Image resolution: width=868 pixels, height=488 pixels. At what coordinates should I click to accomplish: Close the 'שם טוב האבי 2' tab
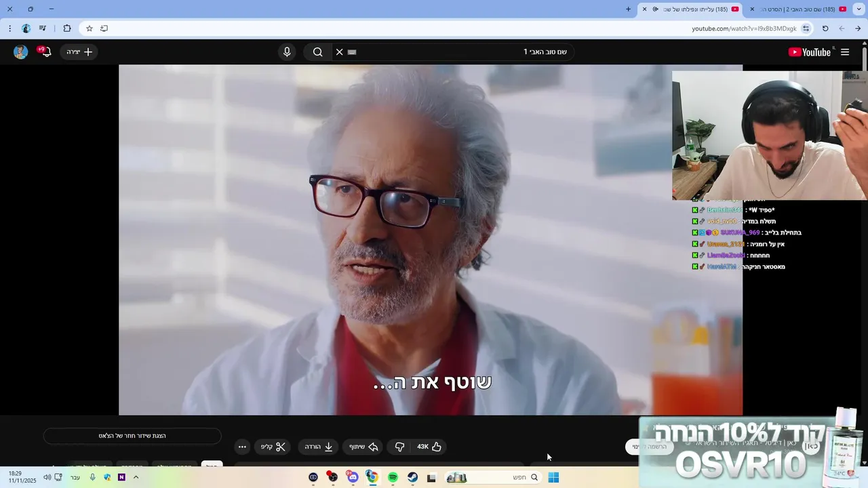click(x=752, y=9)
